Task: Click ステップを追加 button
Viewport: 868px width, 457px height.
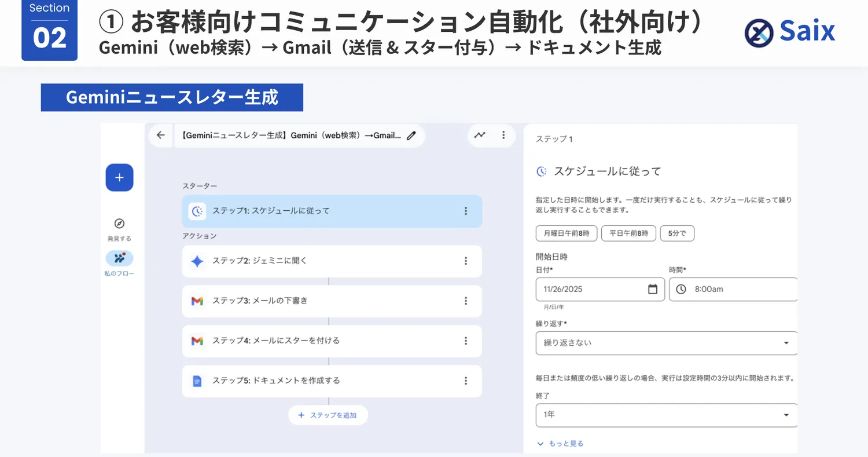Action: click(328, 415)
